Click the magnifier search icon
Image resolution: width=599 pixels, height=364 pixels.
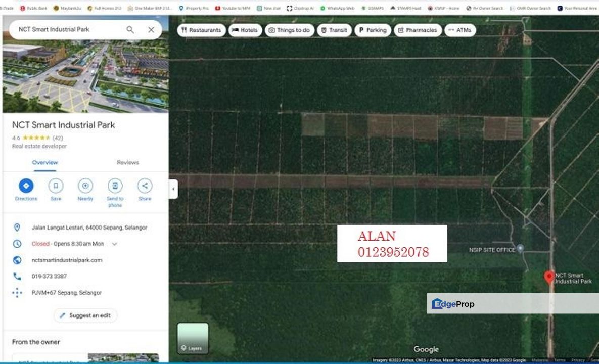click(x=130, y=30)
